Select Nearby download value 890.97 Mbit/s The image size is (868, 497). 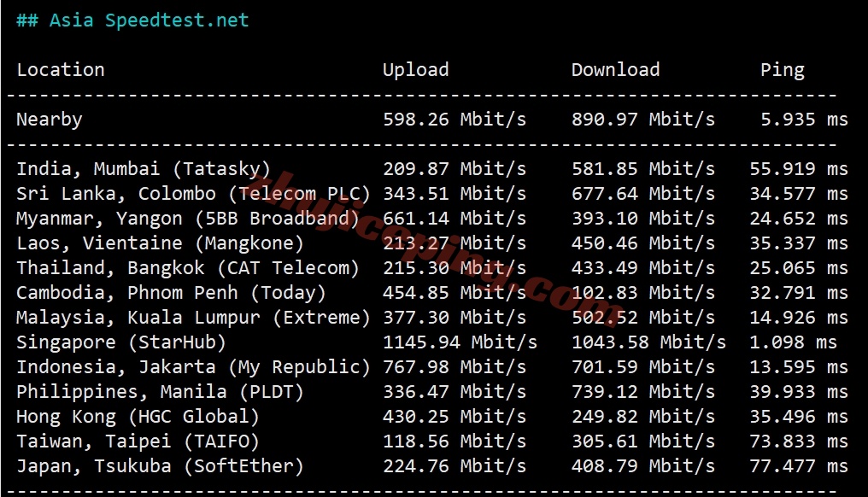pos(643,120)
